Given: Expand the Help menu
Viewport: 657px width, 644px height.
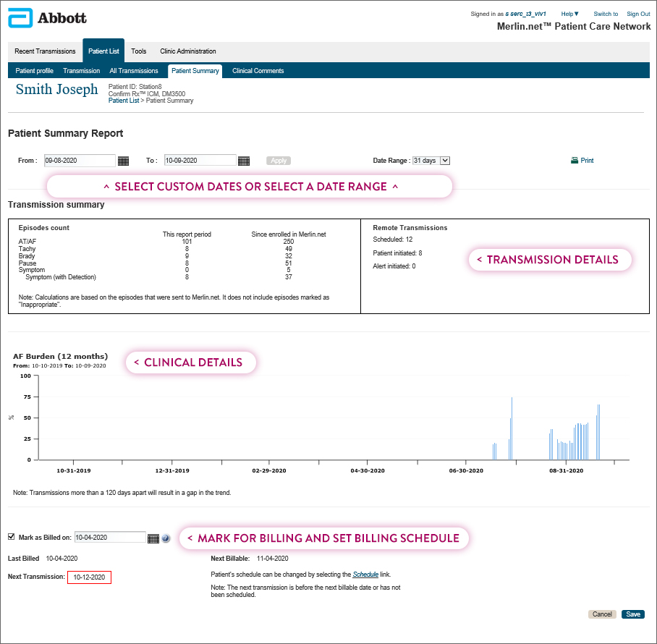Looking at the screenshot, I should coord(569,13).
